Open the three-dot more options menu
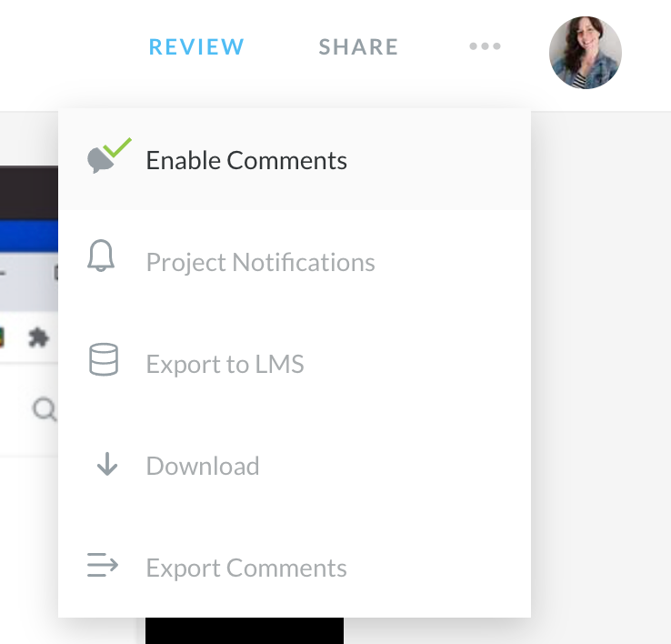The width and height of the screenshot is (671, 644). (485, 47)
